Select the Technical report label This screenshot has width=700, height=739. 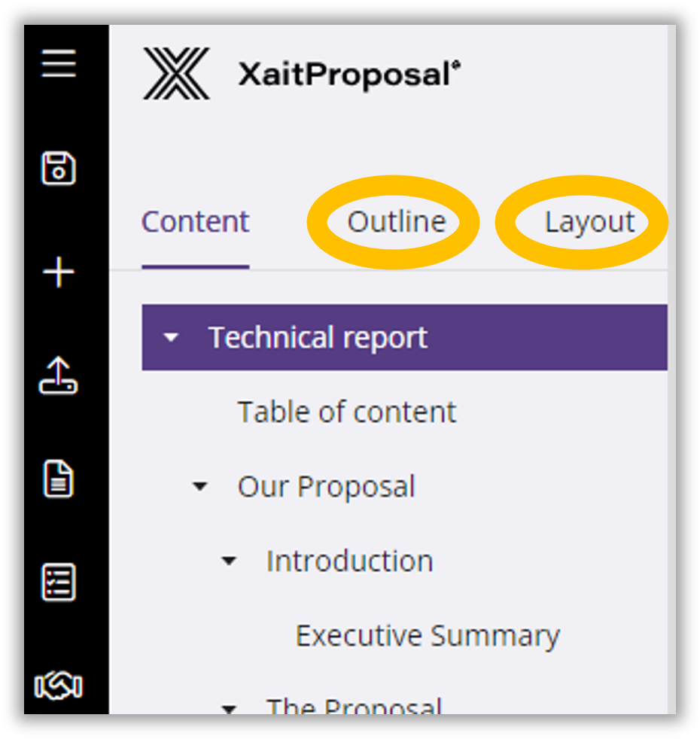318,338
